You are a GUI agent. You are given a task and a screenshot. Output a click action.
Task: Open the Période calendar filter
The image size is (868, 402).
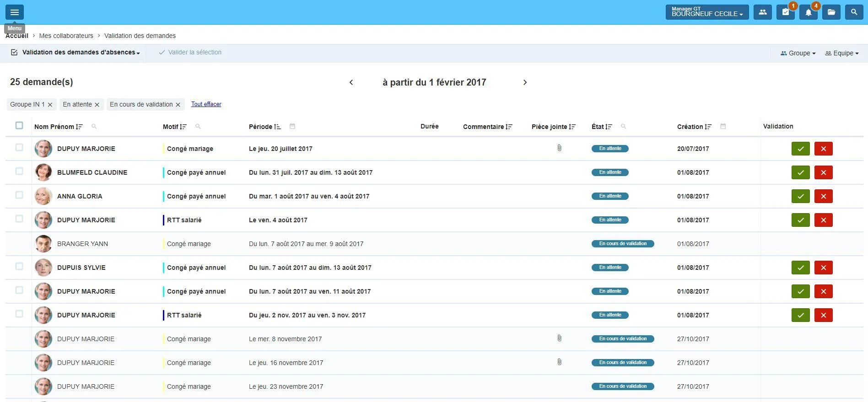click(x=292, y=126)
